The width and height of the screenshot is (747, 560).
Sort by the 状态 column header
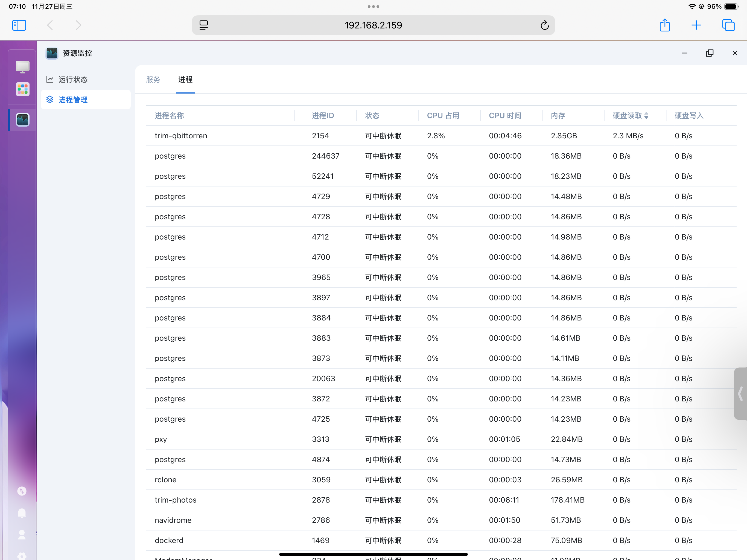(x=372, y=115)
